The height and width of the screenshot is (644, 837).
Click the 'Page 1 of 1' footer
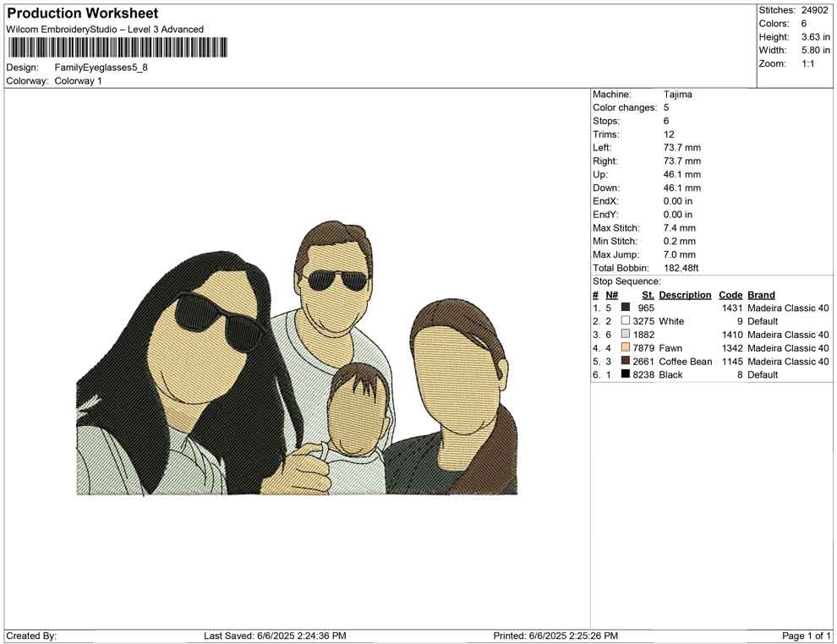pyautogui.click(x=806, y=636)
